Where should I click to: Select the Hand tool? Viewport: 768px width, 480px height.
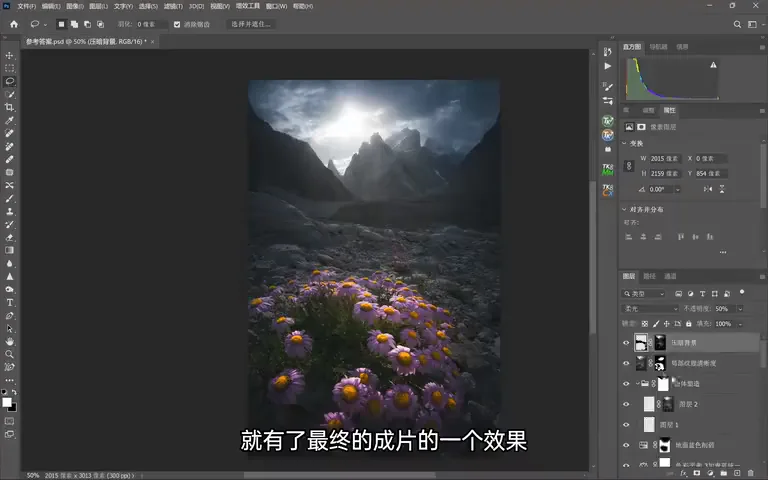(9, 341)
